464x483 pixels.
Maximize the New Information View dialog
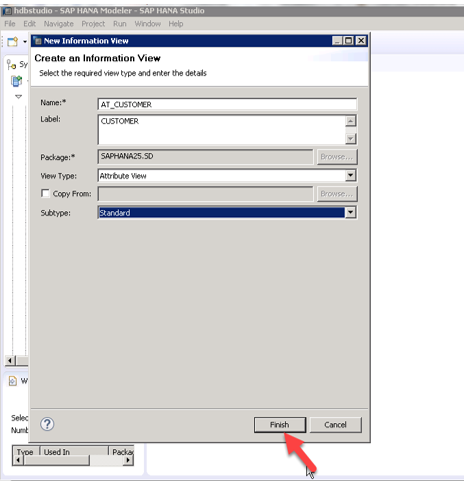pos(349,41)
